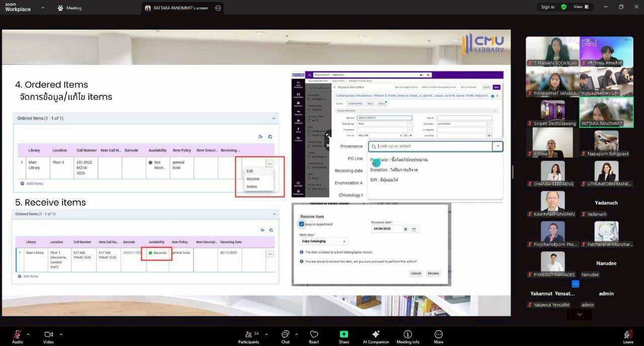This screenshot has width=644, height=346.
Task: Click the green encryption shield icon
Action: pos(563,7)
